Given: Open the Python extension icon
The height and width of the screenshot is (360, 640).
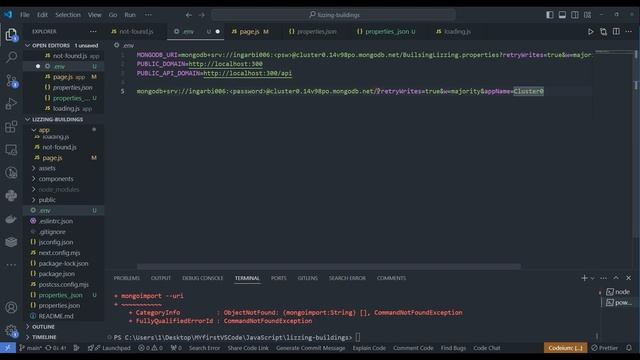Looking at the screenshot, I should pyautogui.click(x=11, y=196).
